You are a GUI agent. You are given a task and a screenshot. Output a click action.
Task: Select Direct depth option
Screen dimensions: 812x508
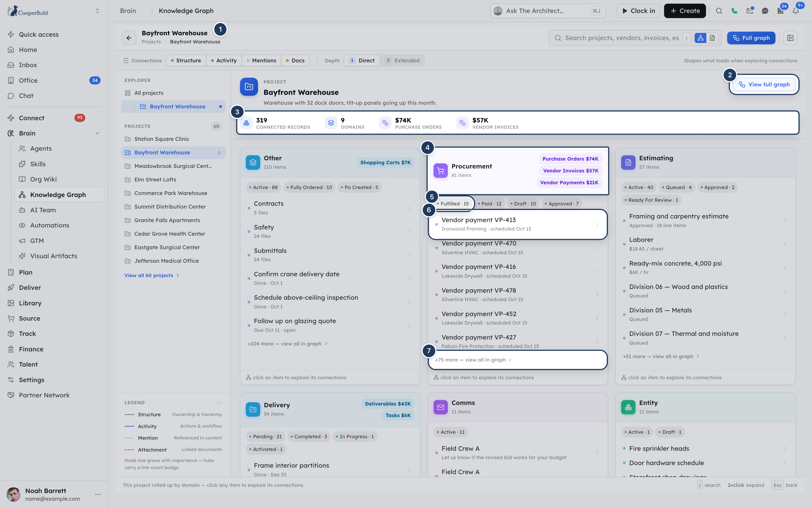click(x=362, y=60)
